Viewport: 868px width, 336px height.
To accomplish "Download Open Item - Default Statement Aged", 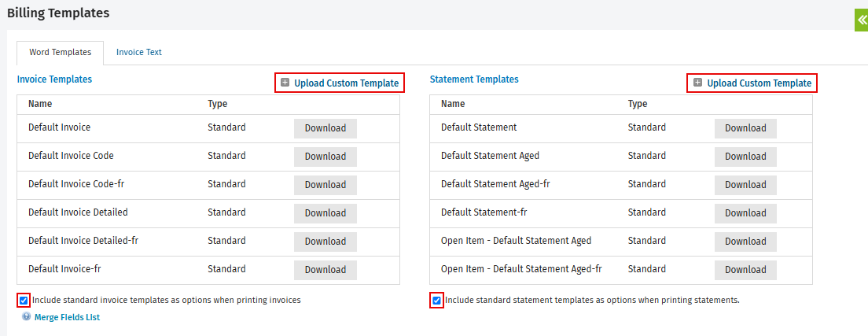I will click(x=745, y=242).
